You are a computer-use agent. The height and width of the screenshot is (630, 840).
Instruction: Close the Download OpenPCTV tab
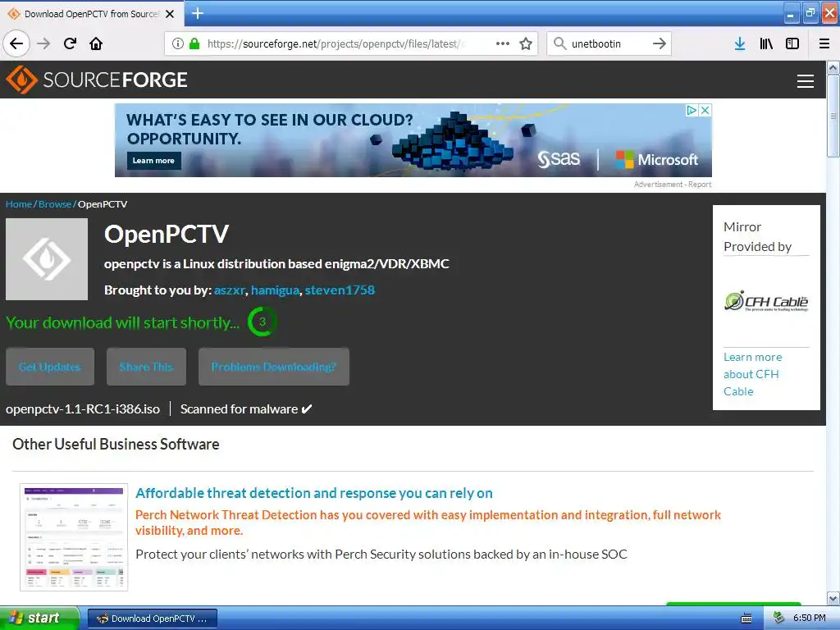[170, 14]
